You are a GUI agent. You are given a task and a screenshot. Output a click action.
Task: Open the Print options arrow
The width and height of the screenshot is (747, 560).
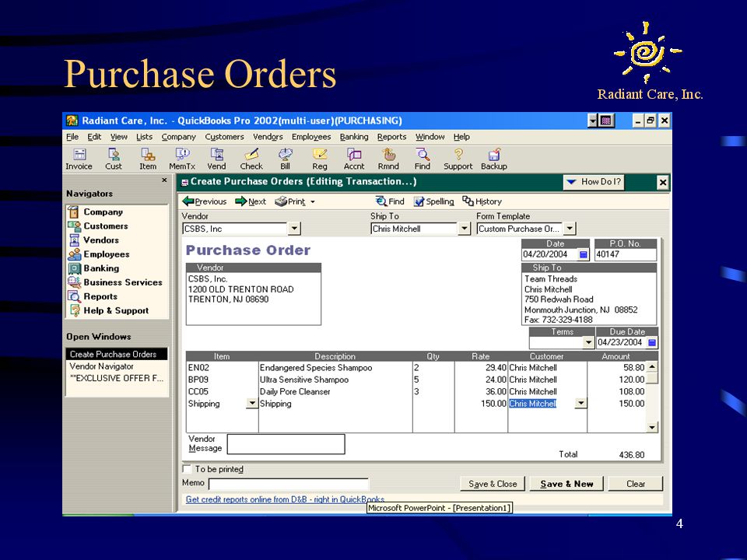coord(313,202)
